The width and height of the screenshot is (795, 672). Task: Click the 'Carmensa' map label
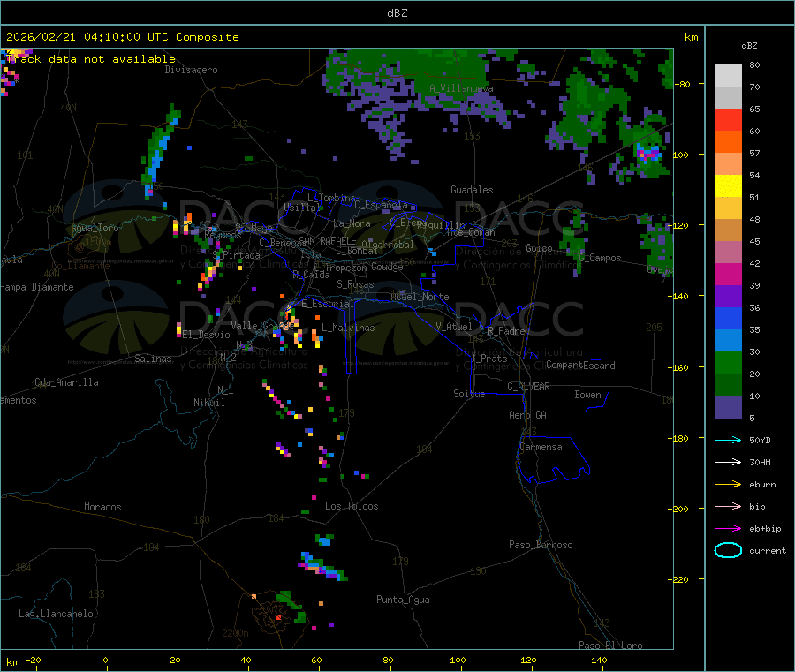click(x=541, y=447)
